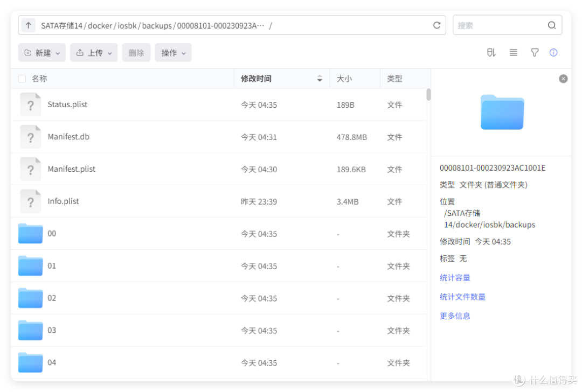The width and height of the screenshot is (582, 392).
Task: Navigate to backups in breadcrumb
Action: [x=157, y=26]
